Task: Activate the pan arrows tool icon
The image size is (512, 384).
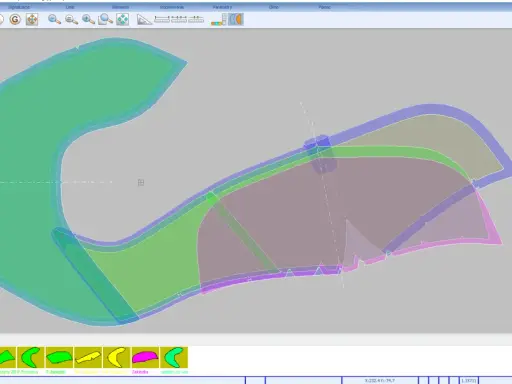Action: pos(32,20)
